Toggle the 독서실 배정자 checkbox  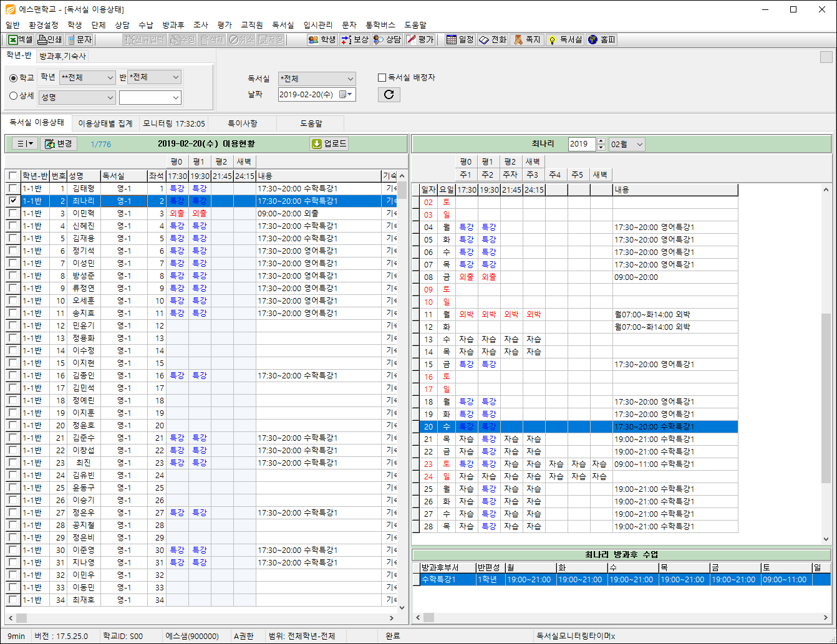382,78
